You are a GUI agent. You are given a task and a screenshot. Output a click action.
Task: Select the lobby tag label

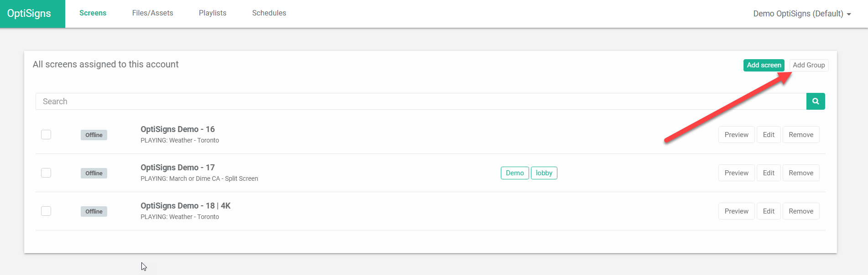544,173
